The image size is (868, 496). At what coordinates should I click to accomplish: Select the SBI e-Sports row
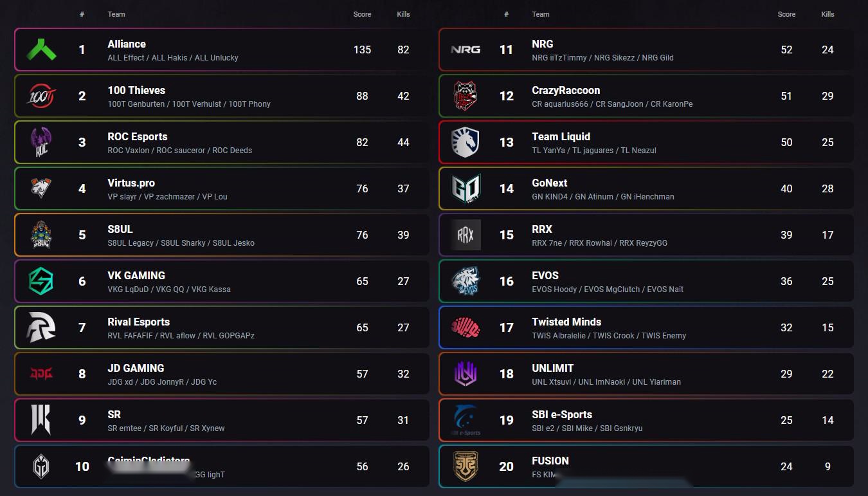pyautogui.click(x=646, y=420)
